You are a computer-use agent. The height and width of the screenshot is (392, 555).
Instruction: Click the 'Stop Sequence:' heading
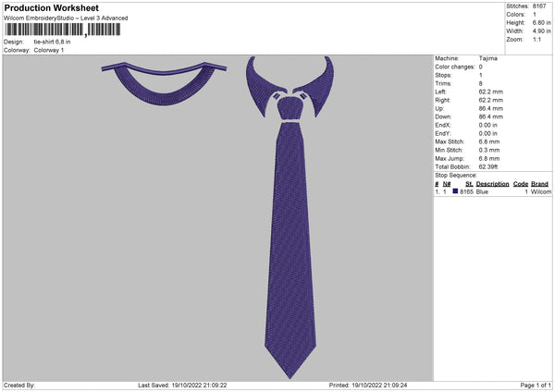pyautogui.click(x=456, y=176)
